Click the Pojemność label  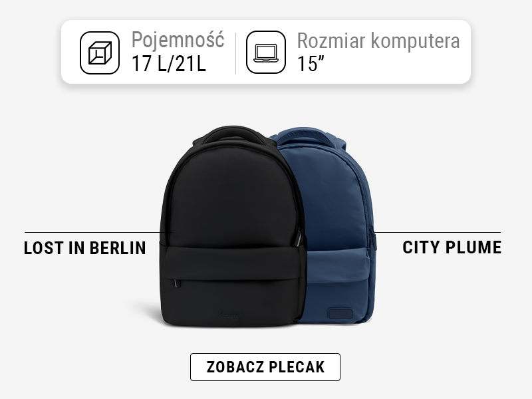coord(178,40)
